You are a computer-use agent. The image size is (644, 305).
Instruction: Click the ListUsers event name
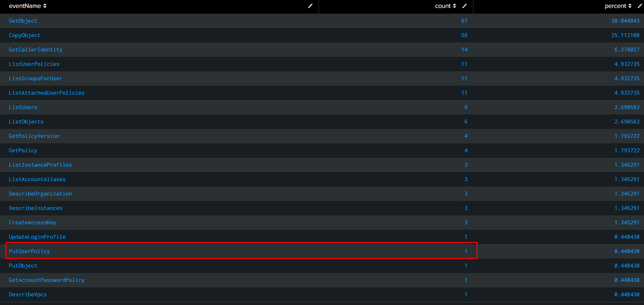coord(23,107)
